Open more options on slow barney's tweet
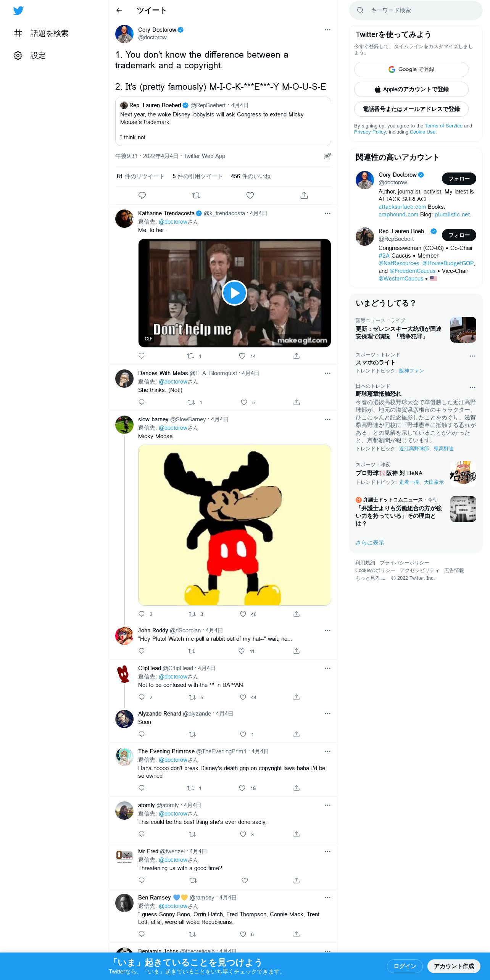490x980 pixels. point(327,419)
